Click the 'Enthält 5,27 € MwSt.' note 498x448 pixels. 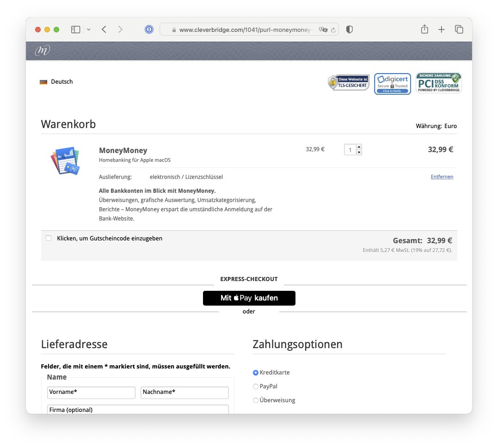pyautogui.click(x=407, y=250)
